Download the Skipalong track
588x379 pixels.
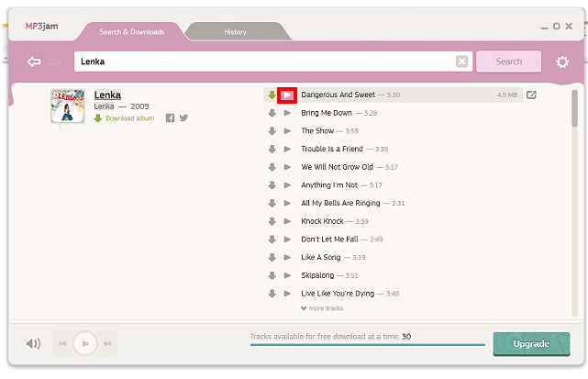click(x=272, y=275)
